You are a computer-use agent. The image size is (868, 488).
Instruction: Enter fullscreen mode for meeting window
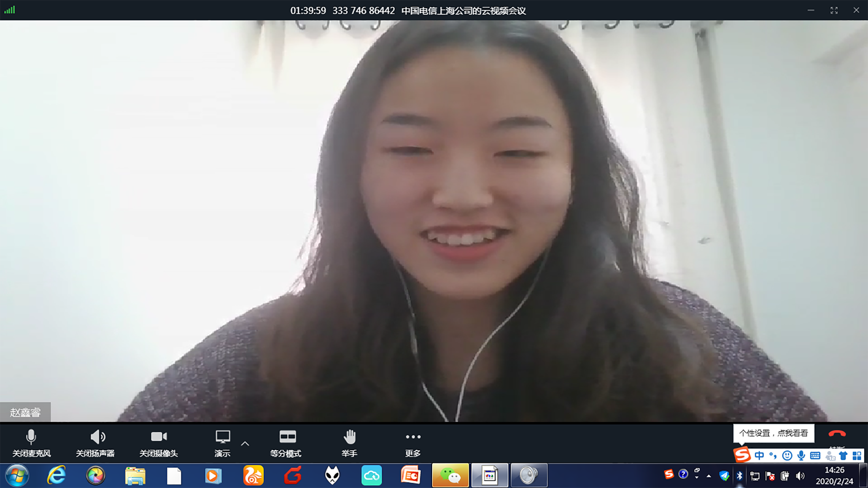834,10
